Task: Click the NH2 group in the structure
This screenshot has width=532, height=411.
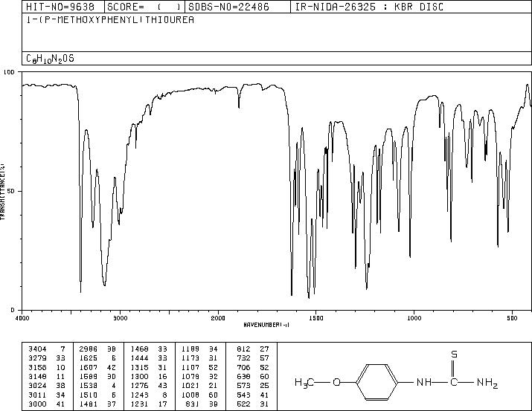Action: 487,383
